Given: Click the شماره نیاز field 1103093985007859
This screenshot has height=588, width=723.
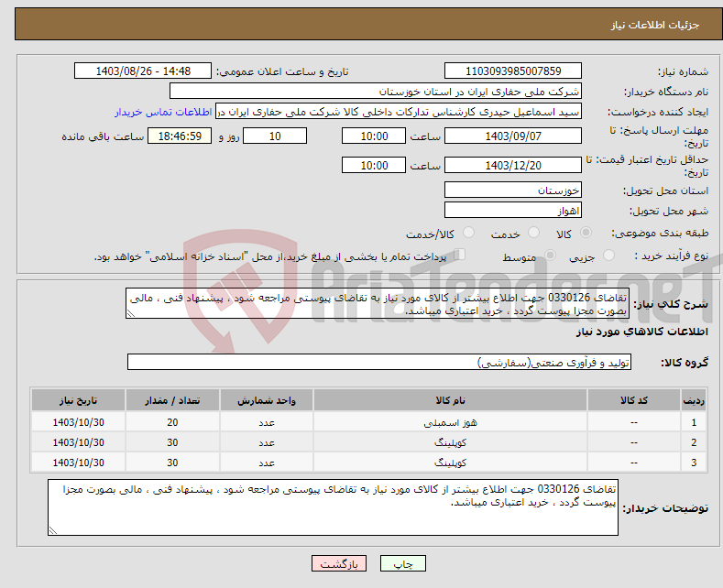Looking at the screenshot, I should [513, 71].
